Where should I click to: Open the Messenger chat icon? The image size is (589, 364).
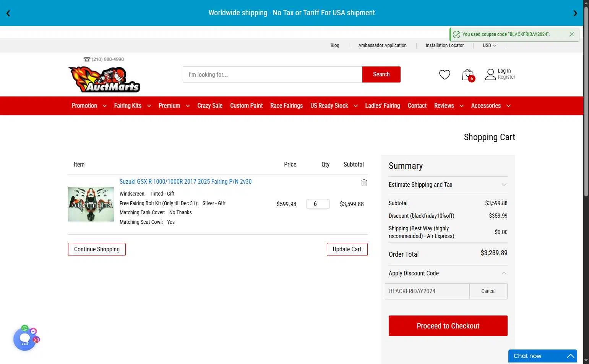tap(33, 331)
